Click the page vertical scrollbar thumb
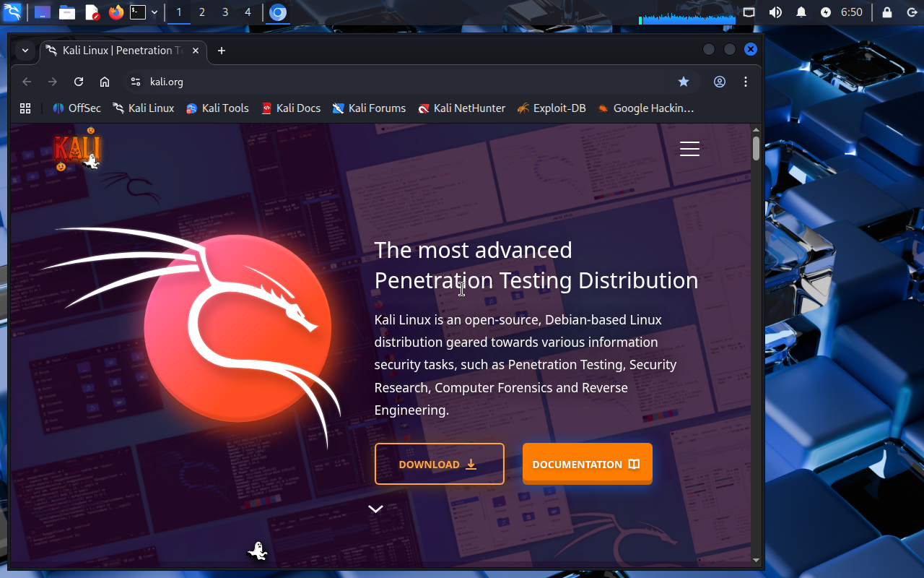Image resolution: width=924 pixels, height=578 pixels. point(756,148)
